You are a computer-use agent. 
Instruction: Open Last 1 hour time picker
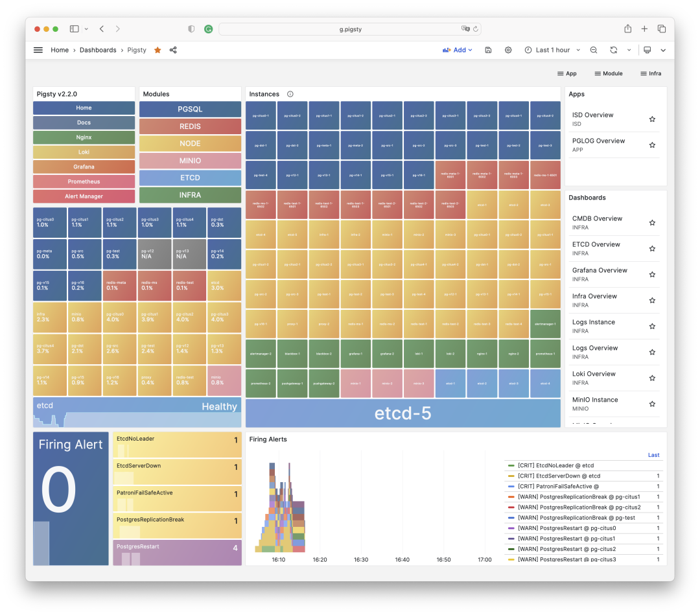coord(547,50)
